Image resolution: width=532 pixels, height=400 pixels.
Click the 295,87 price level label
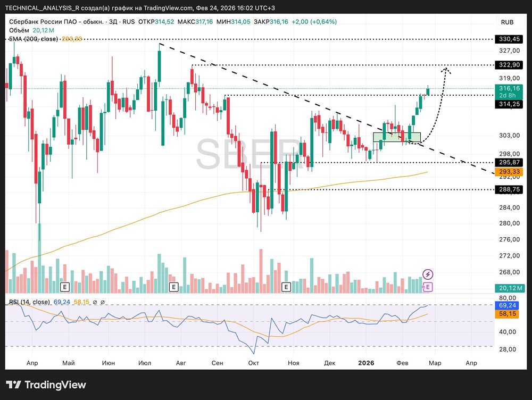509,162
